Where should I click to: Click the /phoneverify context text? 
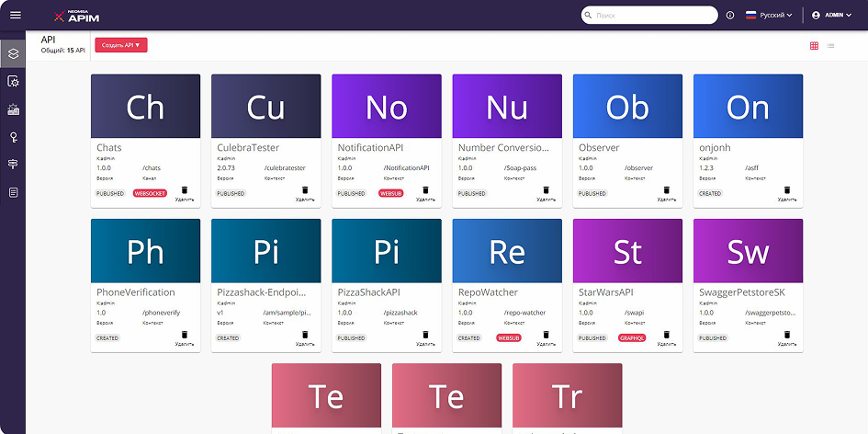161,313
